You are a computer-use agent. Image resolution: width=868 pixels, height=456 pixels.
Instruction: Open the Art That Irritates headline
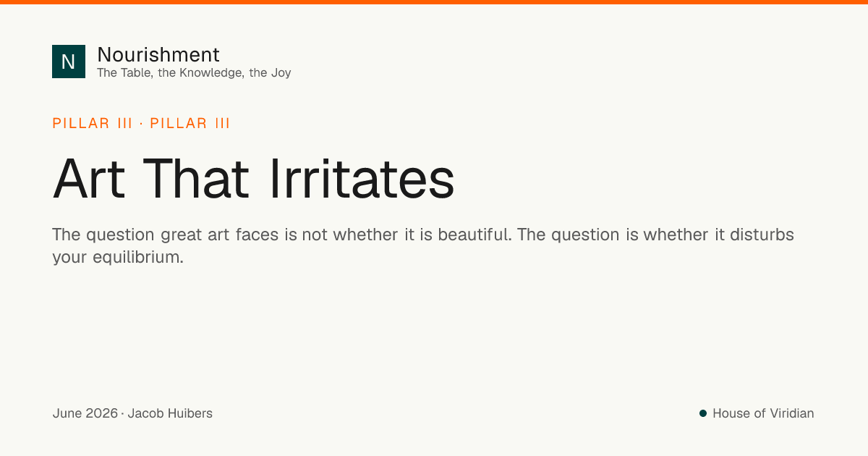click(254, 179)
